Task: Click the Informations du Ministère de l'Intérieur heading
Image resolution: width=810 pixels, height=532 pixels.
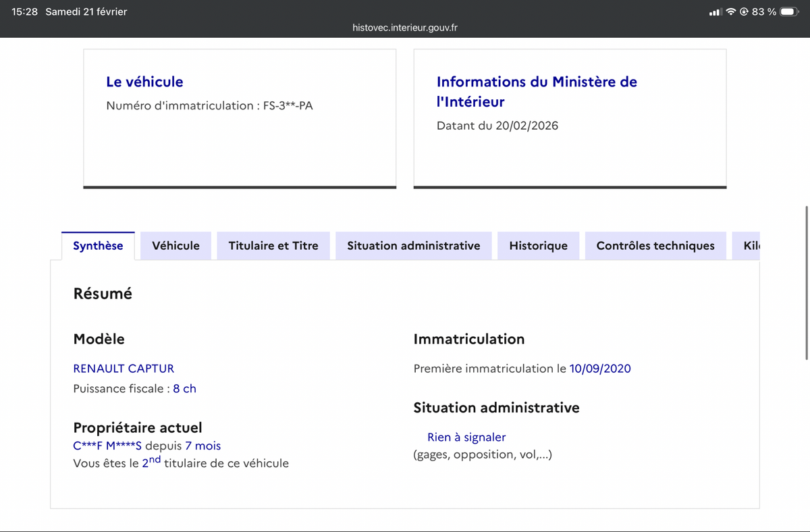Action: tap(537, 91)
